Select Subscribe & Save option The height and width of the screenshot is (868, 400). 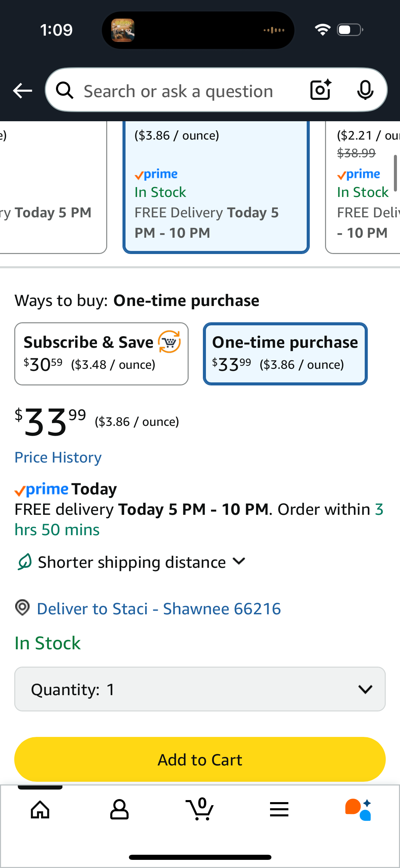click(x=101, y=354)
